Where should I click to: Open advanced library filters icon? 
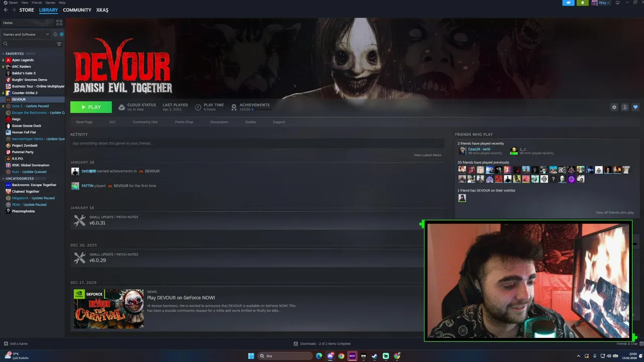(59, 44)
